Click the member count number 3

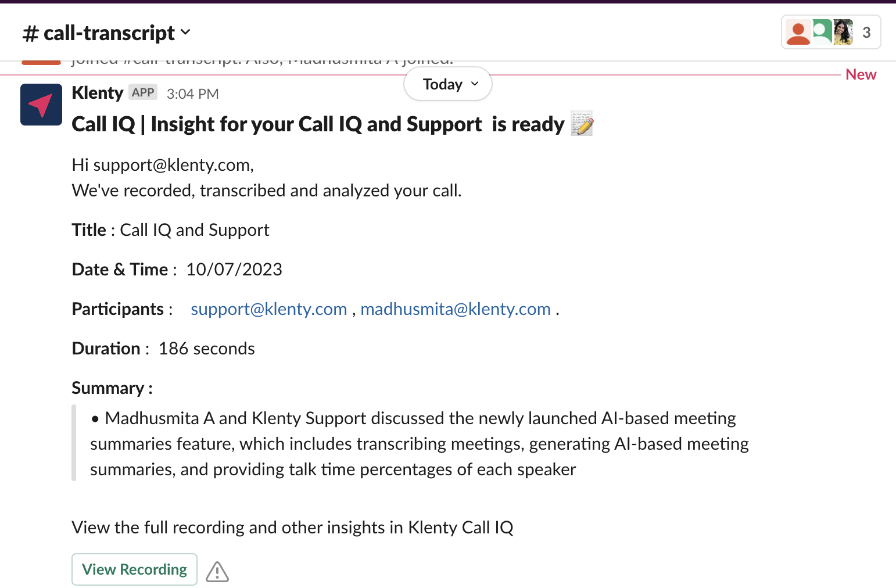click(x=866, y=33)
